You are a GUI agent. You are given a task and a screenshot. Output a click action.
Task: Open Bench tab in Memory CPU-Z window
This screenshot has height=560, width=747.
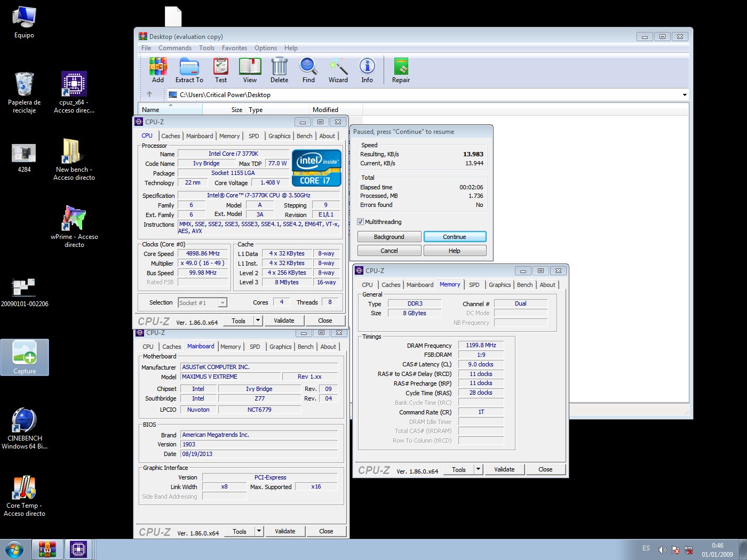[525, 285]
